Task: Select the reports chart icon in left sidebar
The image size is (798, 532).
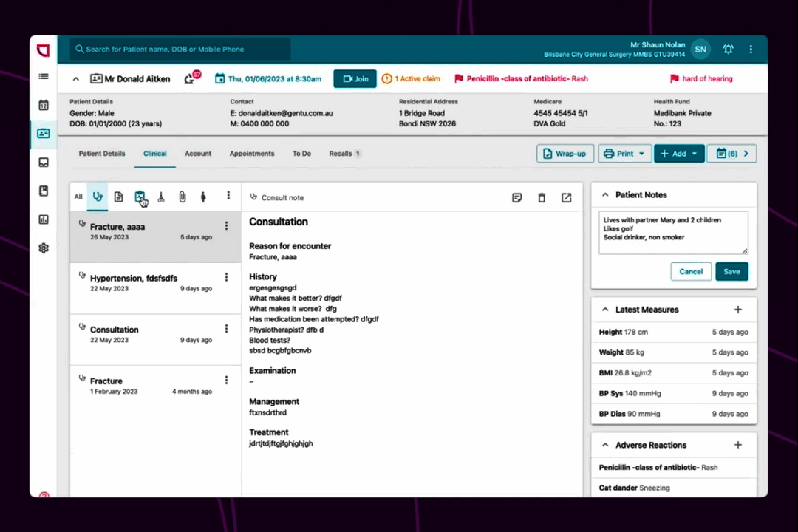Action: pyautogui.click(x=43, y=219)
